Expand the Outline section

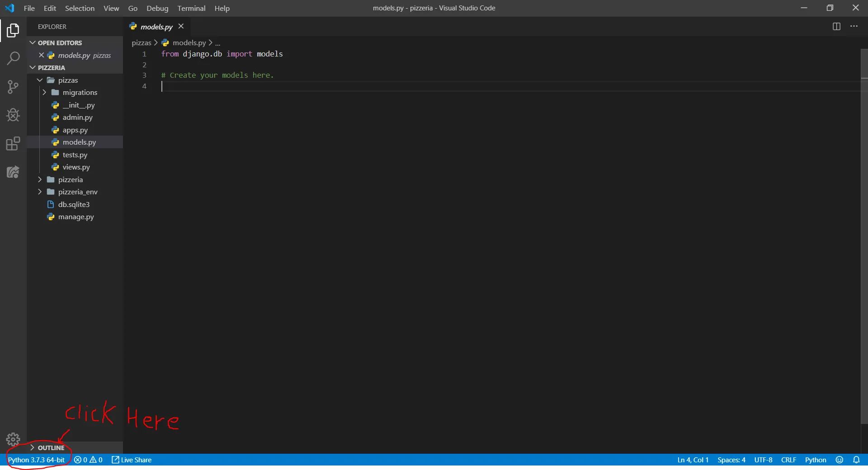point(75,447)
